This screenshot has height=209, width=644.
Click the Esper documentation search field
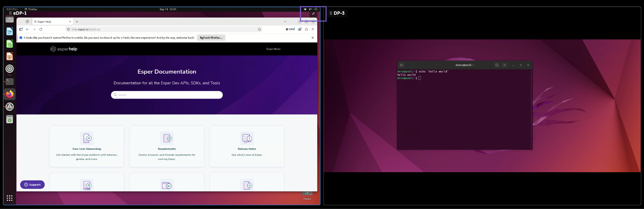click(x=167, y=95)
